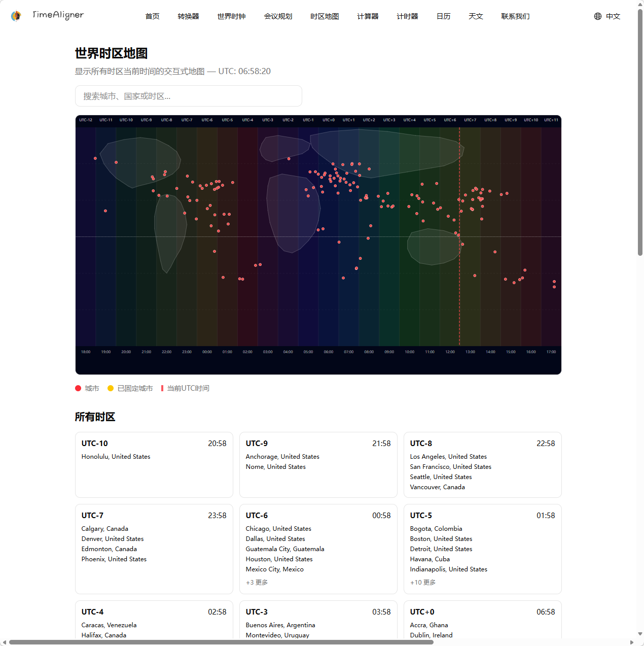Select the 计时器 navigation item
644x646 pixels.
[x=407, y=16]
